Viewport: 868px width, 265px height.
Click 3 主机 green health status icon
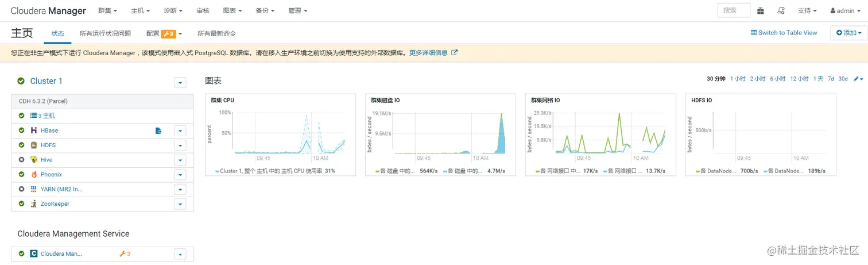(21, 116)
